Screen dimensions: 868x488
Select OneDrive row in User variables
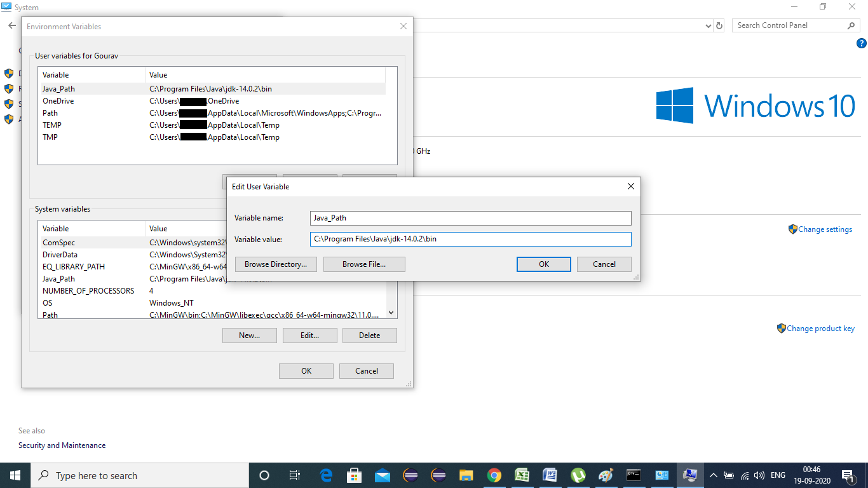click(212, 101)
